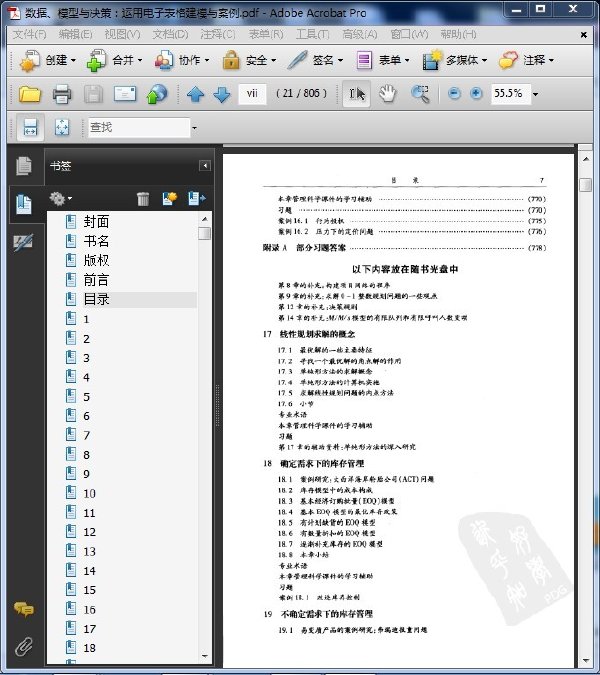Click the document vertical scrollbar thumb
Viewport: 600px width, 675px height.
[x=585, y=185]
